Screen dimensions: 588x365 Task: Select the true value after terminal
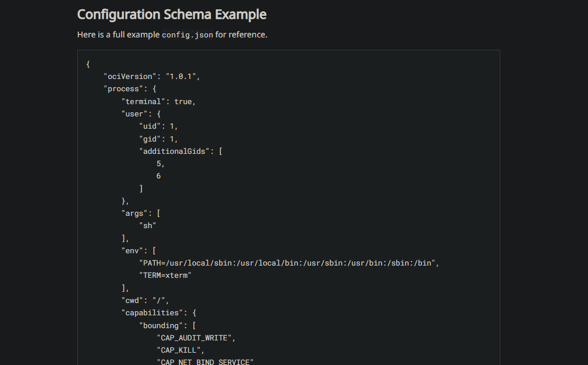click(183, 101)
